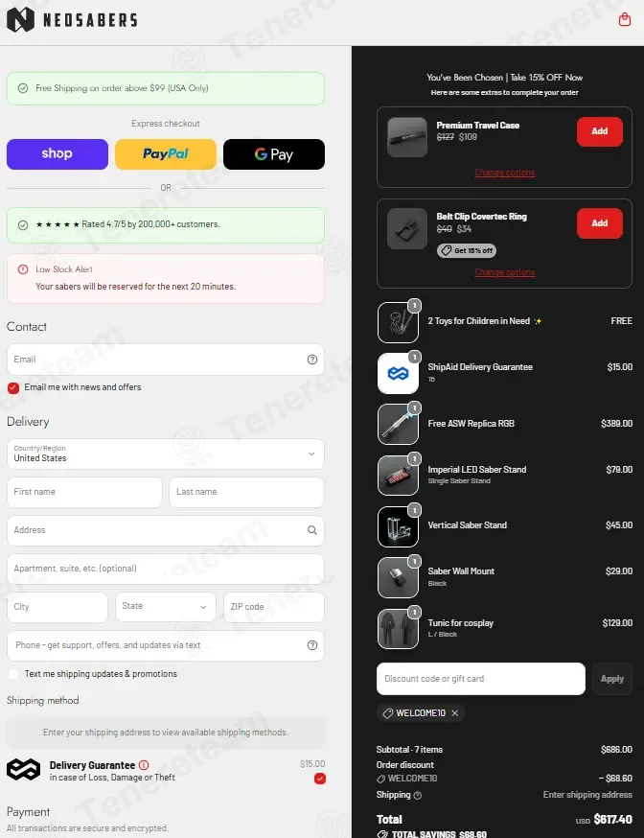Image resolution: width=644 pixels, height=838 pixels.
Task: Open the Country/Region dropdown
Action: [166, 454]
